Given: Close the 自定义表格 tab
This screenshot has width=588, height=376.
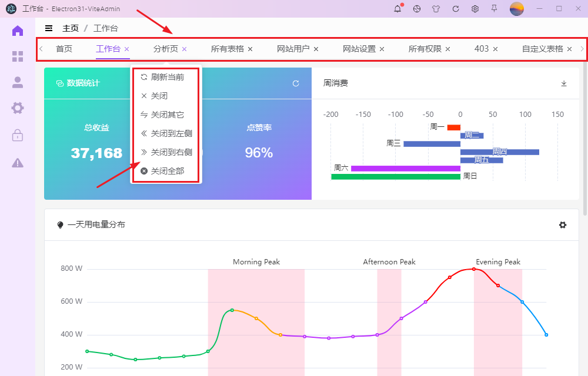Looking at the screenshot, I should [x=569, y=49].
